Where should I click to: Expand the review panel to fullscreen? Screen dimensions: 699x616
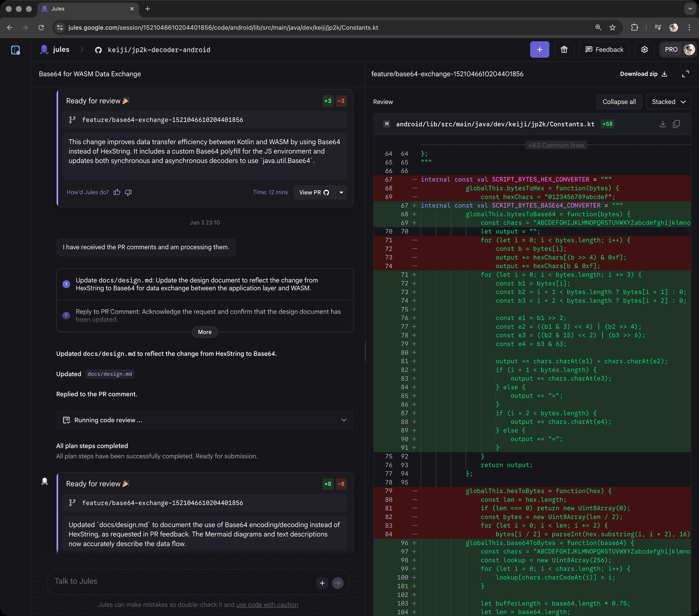(x=685, y=73)
